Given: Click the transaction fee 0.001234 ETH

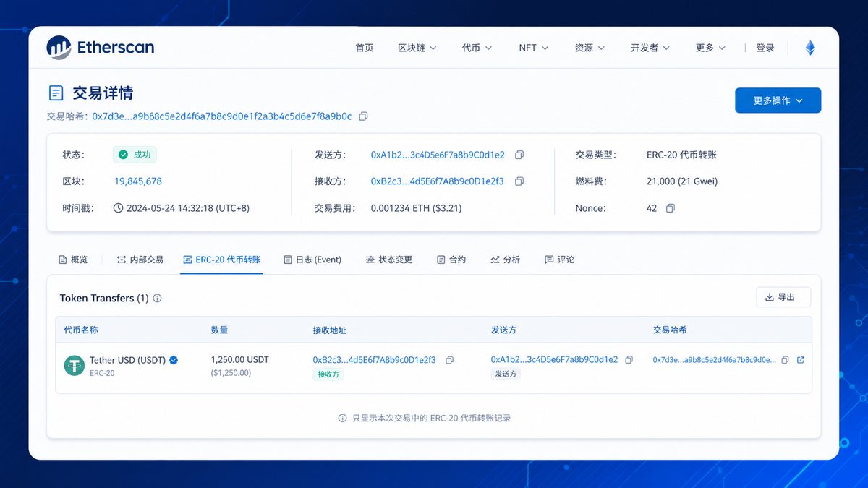Looking at the screenshot, I should [x=416, y=208].
